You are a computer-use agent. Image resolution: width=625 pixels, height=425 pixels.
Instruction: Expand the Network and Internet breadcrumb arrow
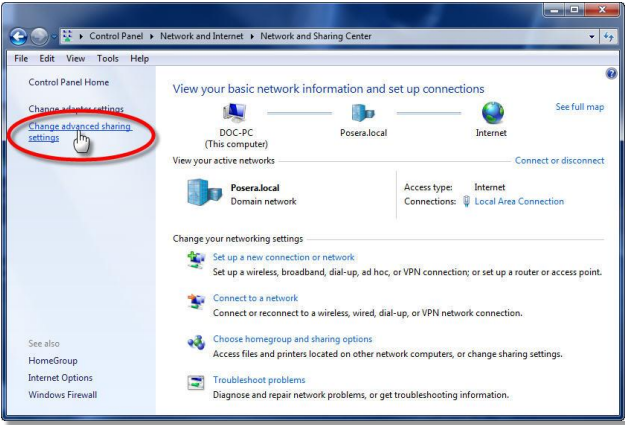(x=252, y=36)
